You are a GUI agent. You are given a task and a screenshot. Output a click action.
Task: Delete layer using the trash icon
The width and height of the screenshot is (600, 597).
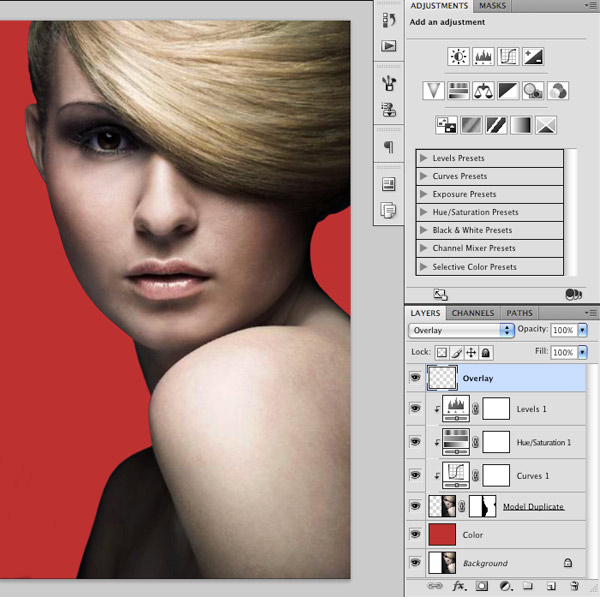[575, 586]
